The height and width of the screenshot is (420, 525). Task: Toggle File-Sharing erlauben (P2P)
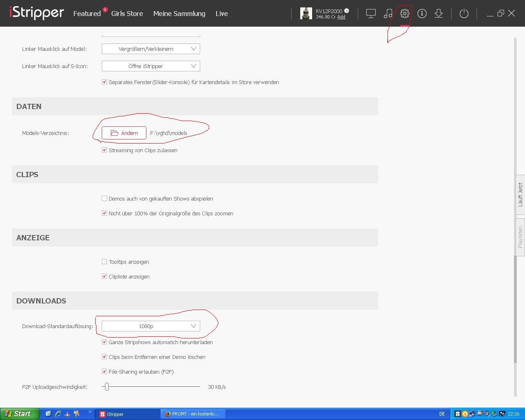pyautogui.click(x=104, y=371)
